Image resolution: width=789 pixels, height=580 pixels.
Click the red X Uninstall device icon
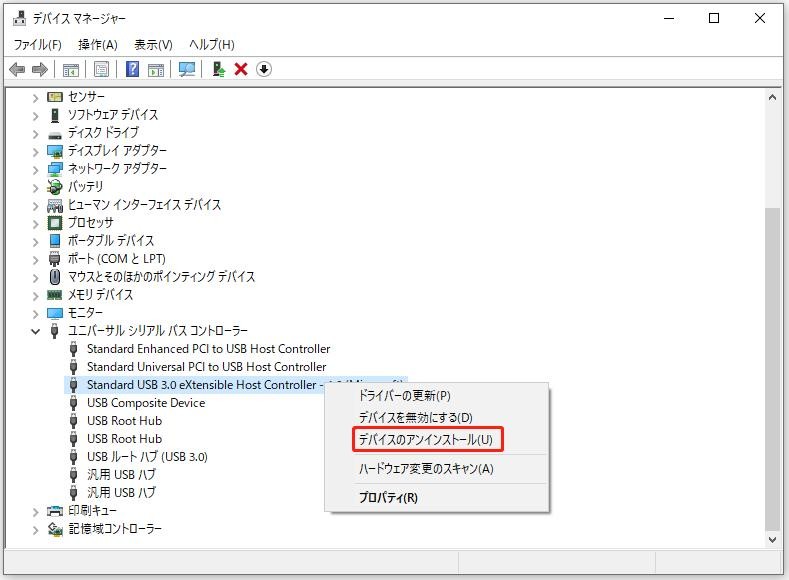tap(241, 69)
